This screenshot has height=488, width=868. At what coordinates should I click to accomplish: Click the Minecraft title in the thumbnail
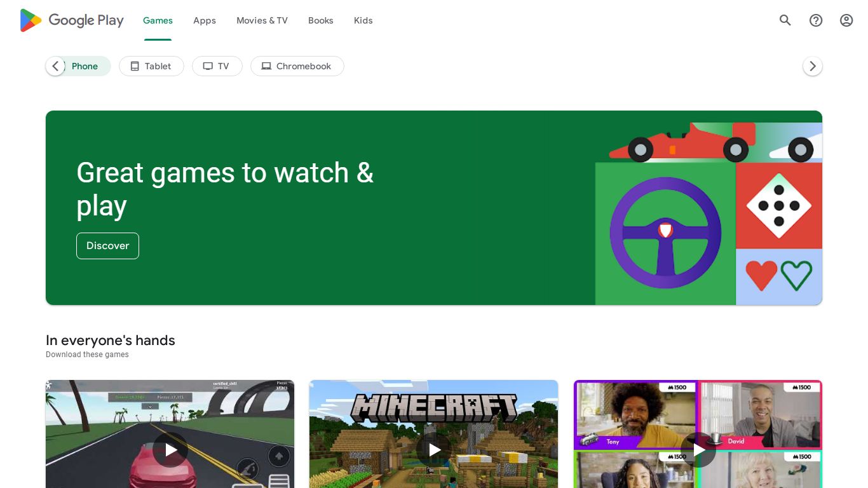[x=434, y=408]
